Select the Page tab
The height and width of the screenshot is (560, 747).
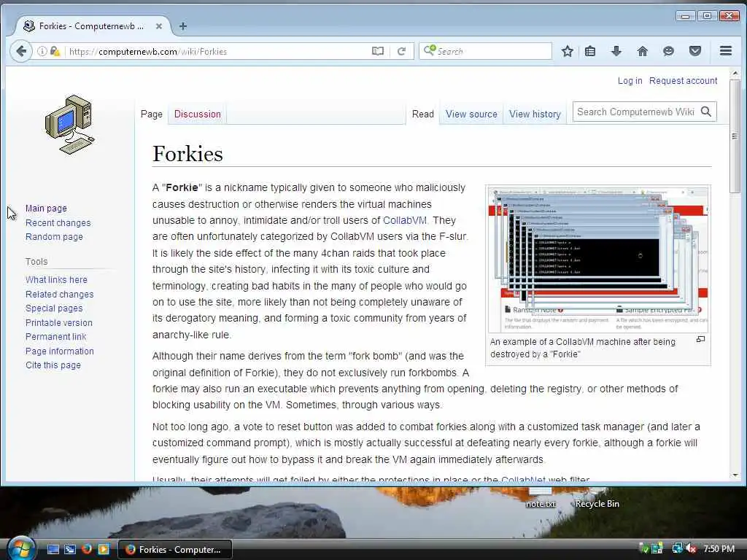[x=152, y=114]
